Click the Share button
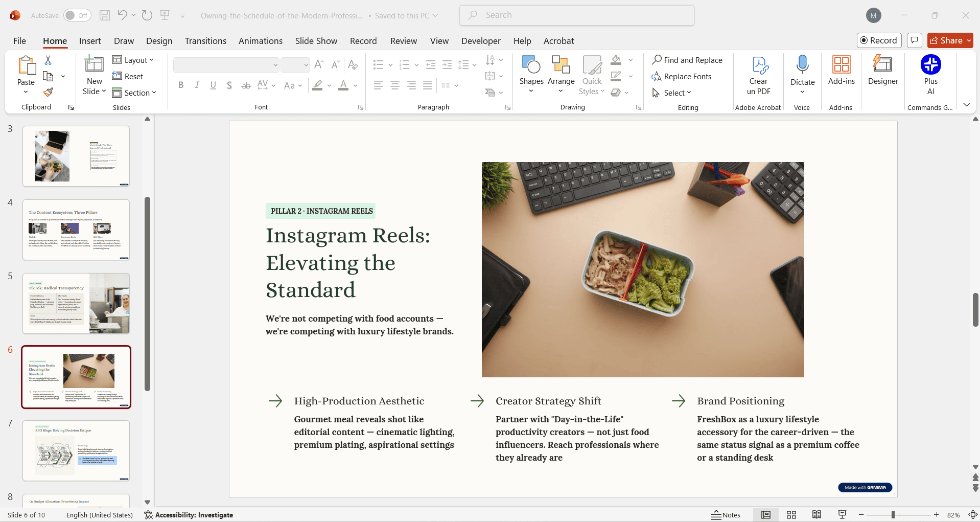The image size is (980, 522). tap(950, 40)
